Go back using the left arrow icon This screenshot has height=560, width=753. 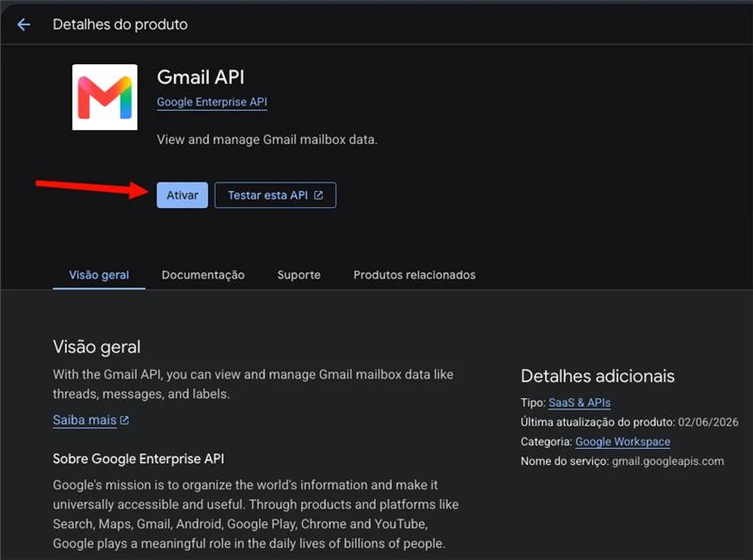click(x=23, y=24)
